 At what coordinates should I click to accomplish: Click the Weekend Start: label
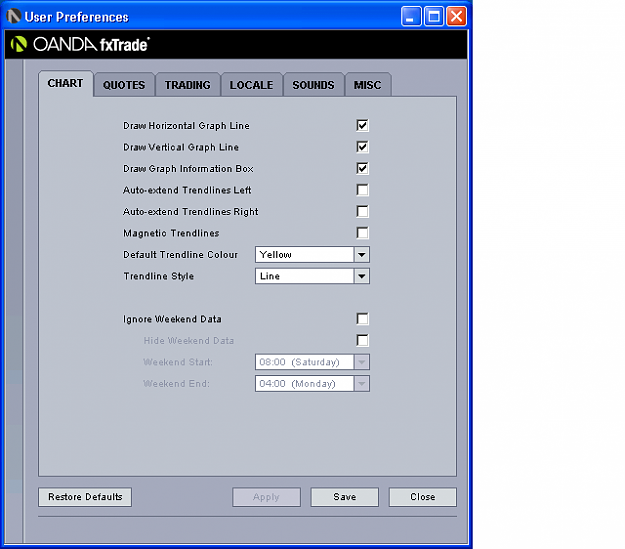pos(178,362)
